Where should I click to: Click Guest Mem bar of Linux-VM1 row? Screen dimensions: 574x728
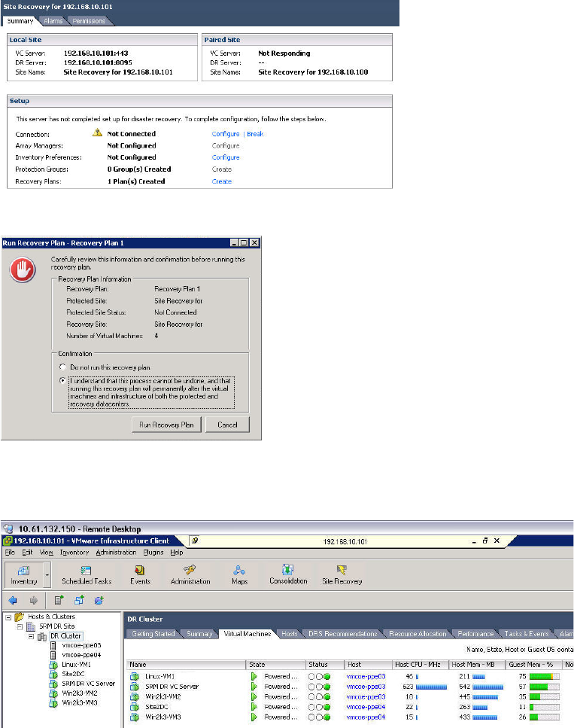point(545,677)
